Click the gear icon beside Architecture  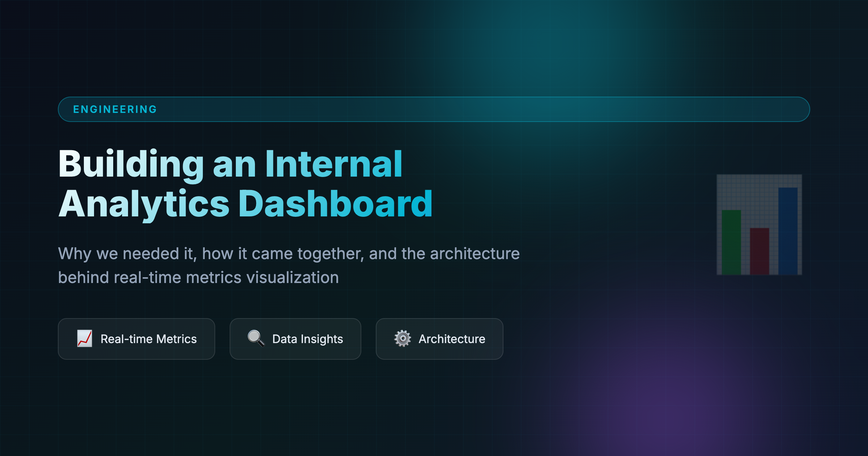point(403,339)
